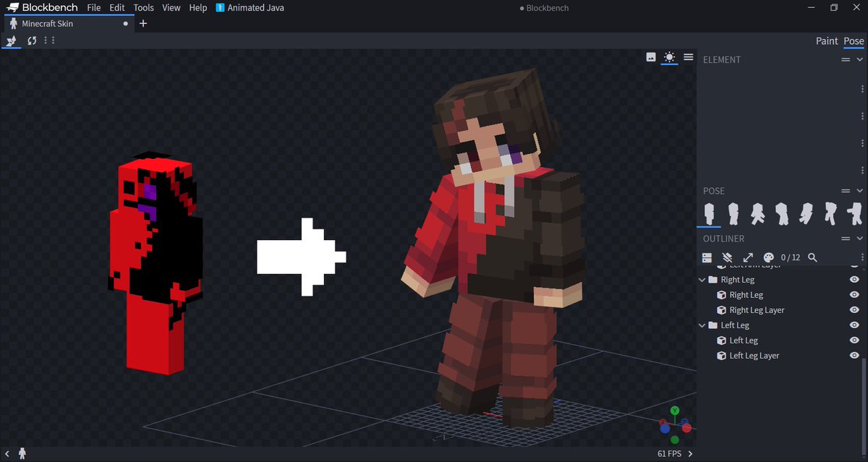This screenshot has width=868, height=462.
Task: Apply the third running pose preset
Action: [758, 213]
